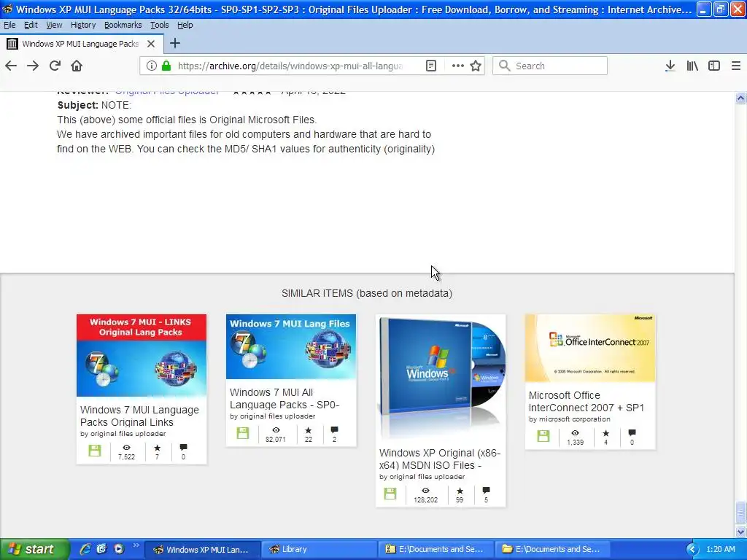The width and height of the screenshot is (747, 560).
Task: Open the Downloads arrow icon
Action: (670, 66)
